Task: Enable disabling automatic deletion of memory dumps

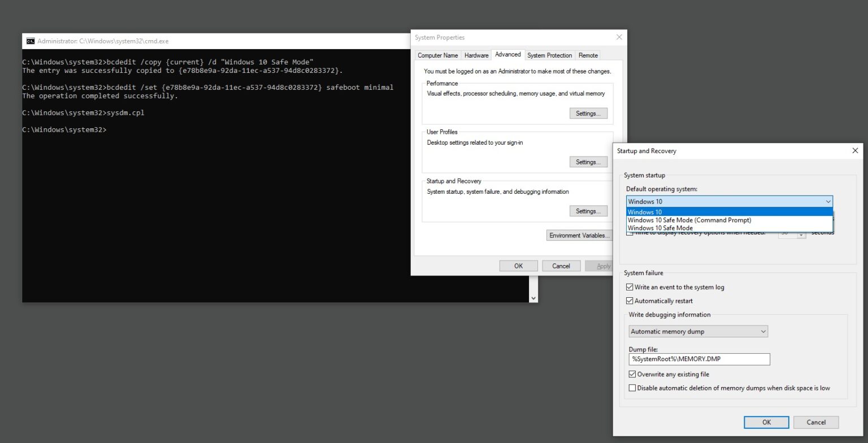Action: point(632,388)
